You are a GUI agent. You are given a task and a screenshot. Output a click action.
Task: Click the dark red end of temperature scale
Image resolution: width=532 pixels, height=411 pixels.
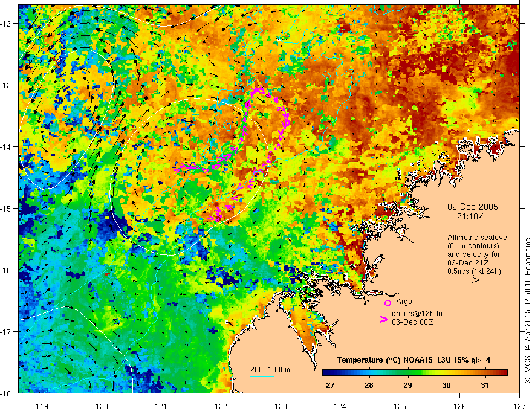click(x=504, y=373)
